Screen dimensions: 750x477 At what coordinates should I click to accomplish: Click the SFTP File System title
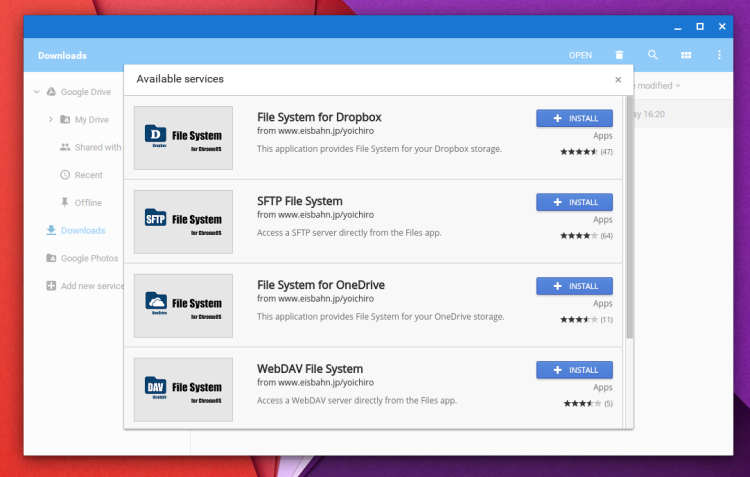point(299,201)
